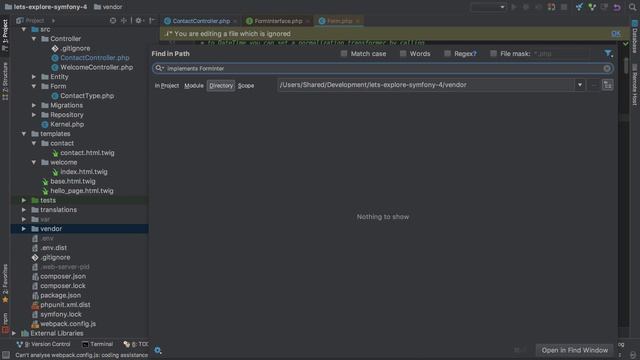Click the collapse-all icon in Project panel
Image resolution: width=640 pixels, height=360 pixels.
coord(124,20)
